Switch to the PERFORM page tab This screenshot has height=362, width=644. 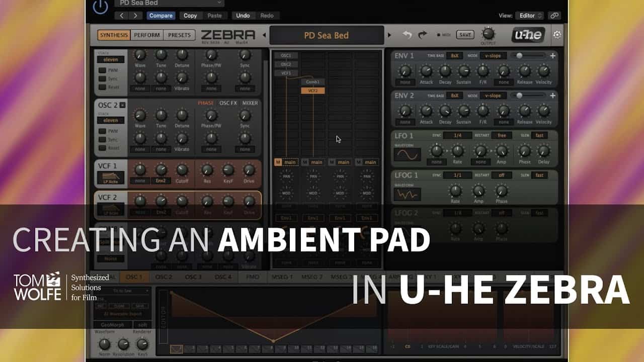pos(147,35)
